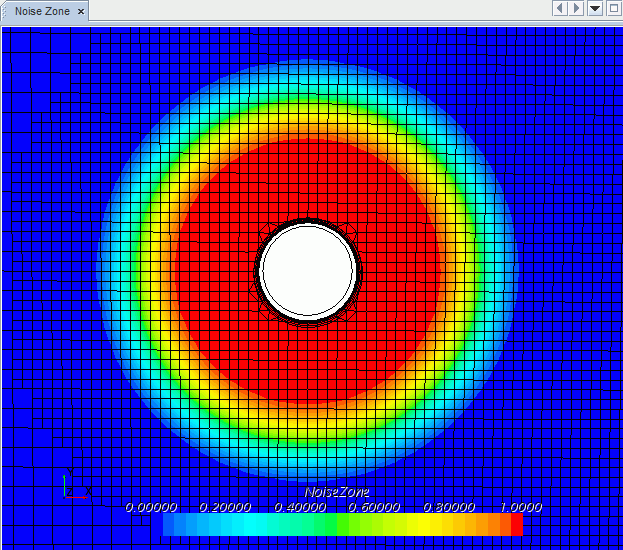The image size is (623, 550).
Task: Maximize the scene window panel
Action: pyautogui.click(x=612, y=9)
